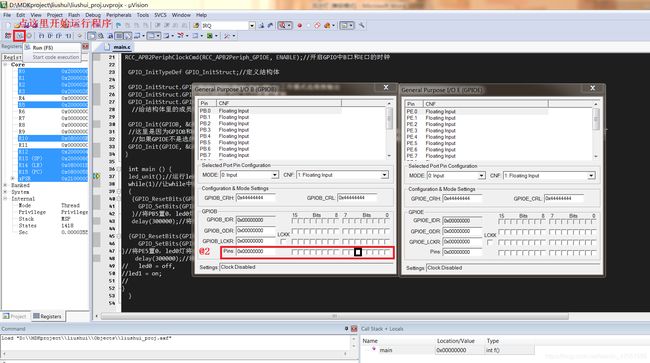Screen dimensions: 650x363
Task: Open the GPIOB CNF dropdown
Action: click(x=384, y=175)
